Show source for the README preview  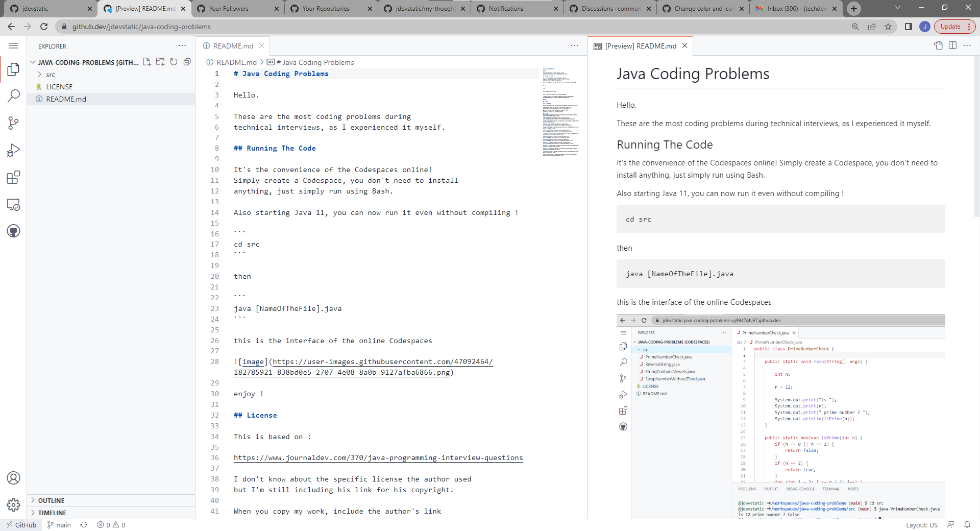(938, 45)
